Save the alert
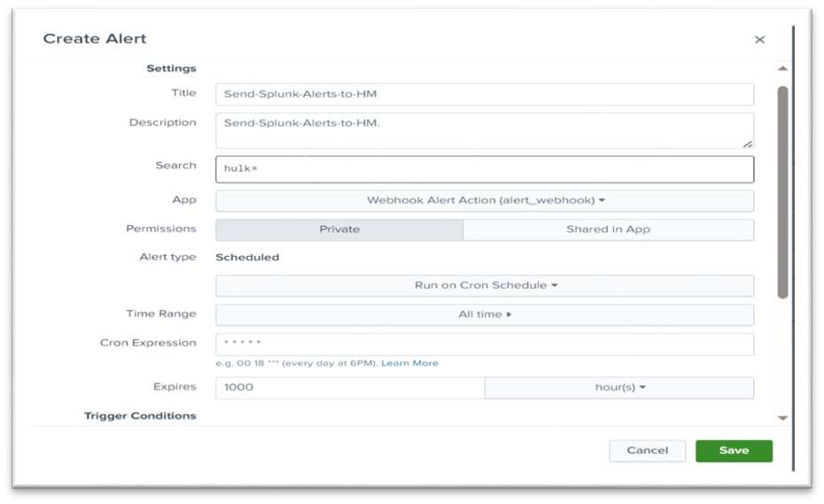Screen dimensions: 824x504 click(x=734, y=450)
